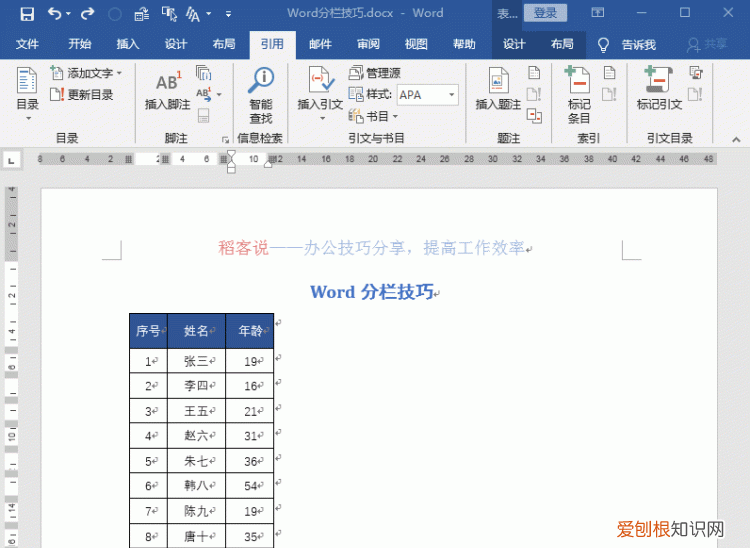750x548 pixels.
Task: Click the Show Notes icon
Action: click(x=203, y=115)
